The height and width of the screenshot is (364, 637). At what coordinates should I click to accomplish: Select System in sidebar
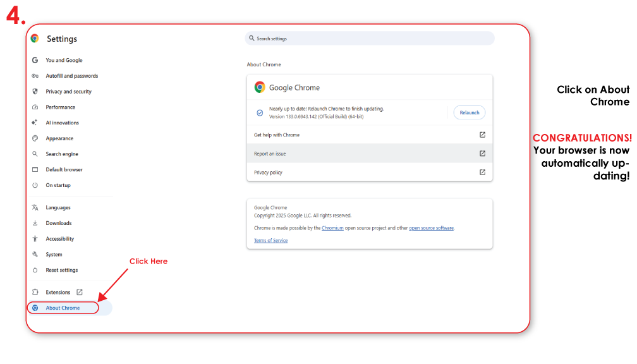click(54, 254)
